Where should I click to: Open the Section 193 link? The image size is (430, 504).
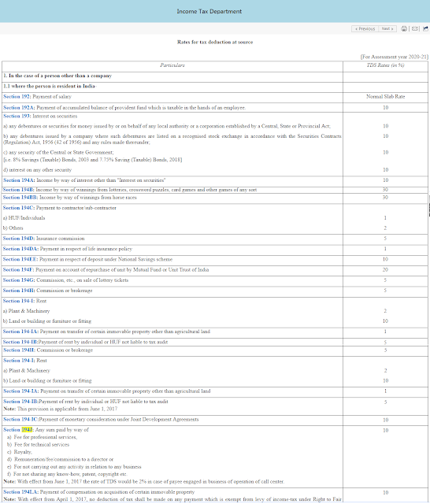tap(17, 116)
